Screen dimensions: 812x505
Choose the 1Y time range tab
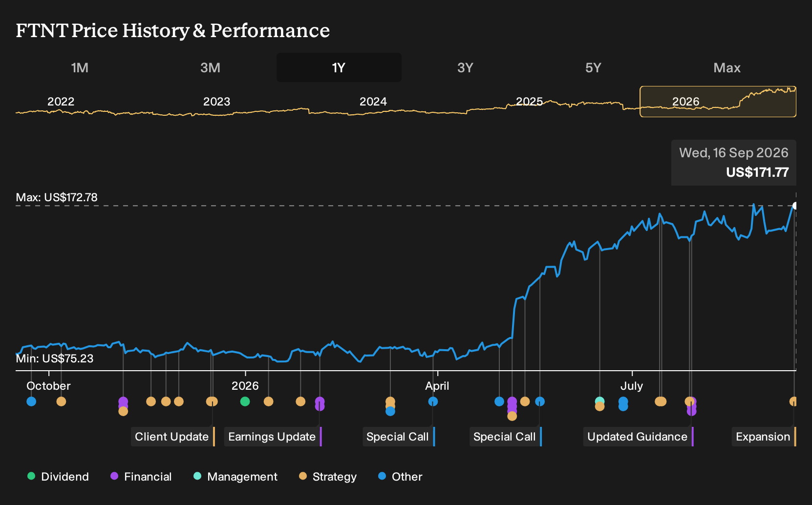[339, 67]
